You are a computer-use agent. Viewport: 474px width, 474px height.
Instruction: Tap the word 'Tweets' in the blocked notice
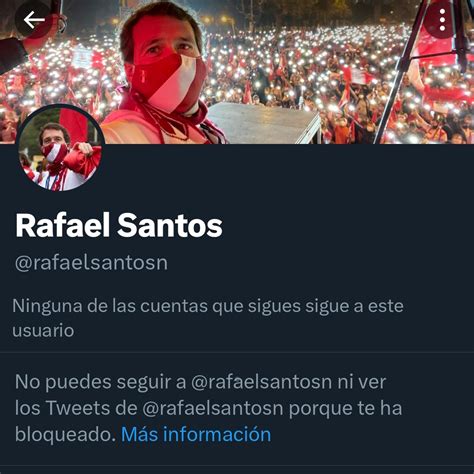point(91,408)
